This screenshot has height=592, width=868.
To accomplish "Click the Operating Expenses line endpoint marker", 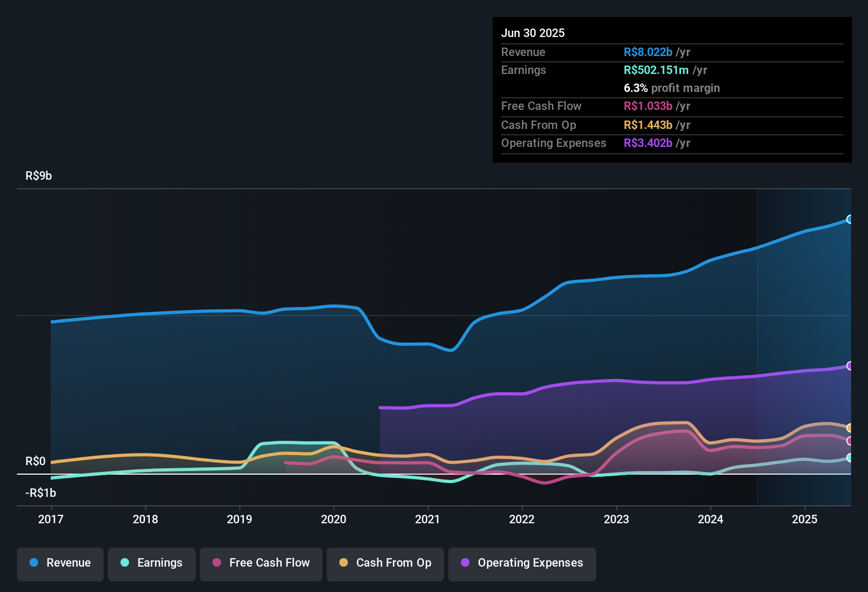I will (849, 365).
